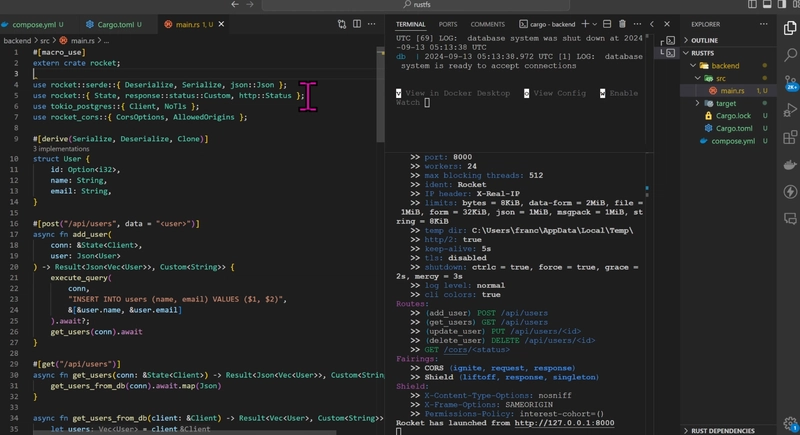Split the terminal pane
This screenshot has width=800, height=435.
(607, 24)
